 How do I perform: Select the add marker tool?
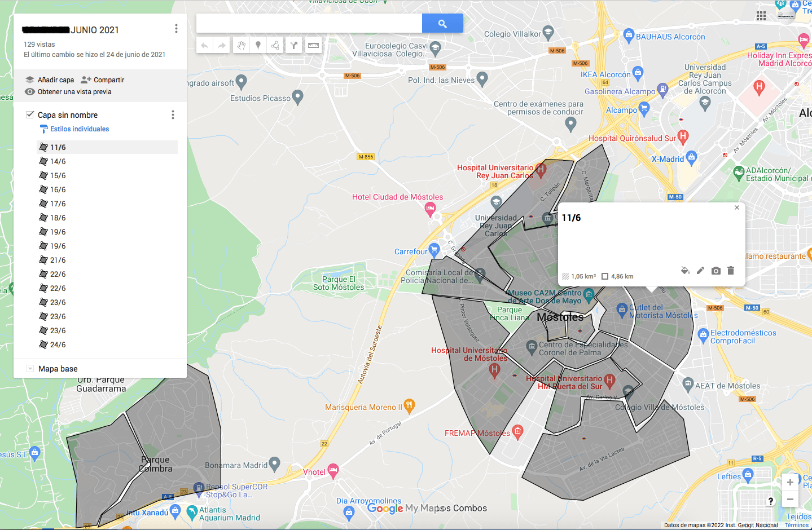258,45
